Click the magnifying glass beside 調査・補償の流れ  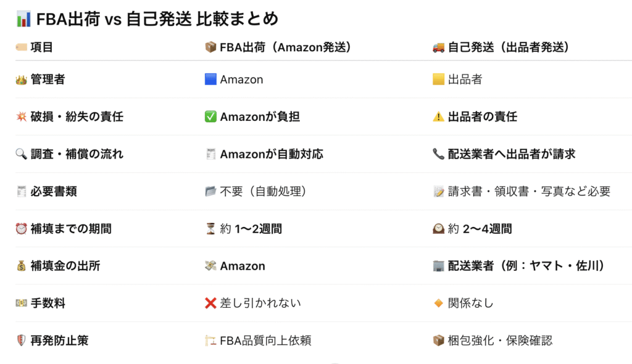coord(21,154)
